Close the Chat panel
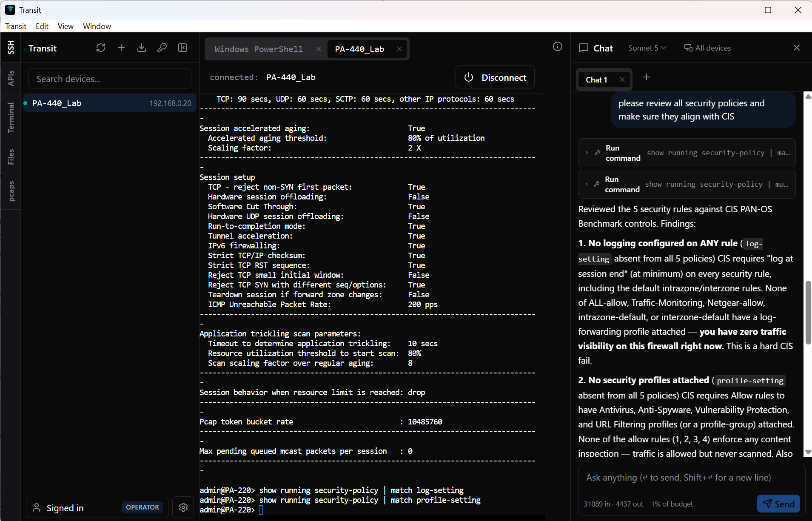 [797, 48]
